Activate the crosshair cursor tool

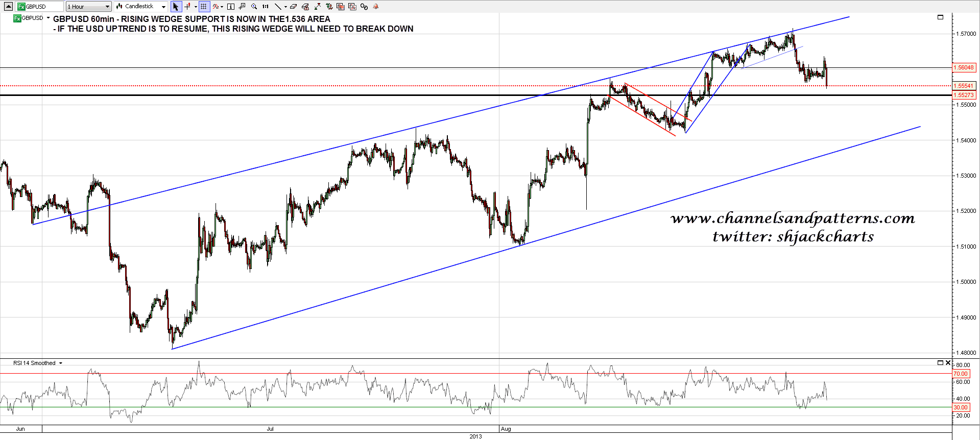tap(187, 7)
